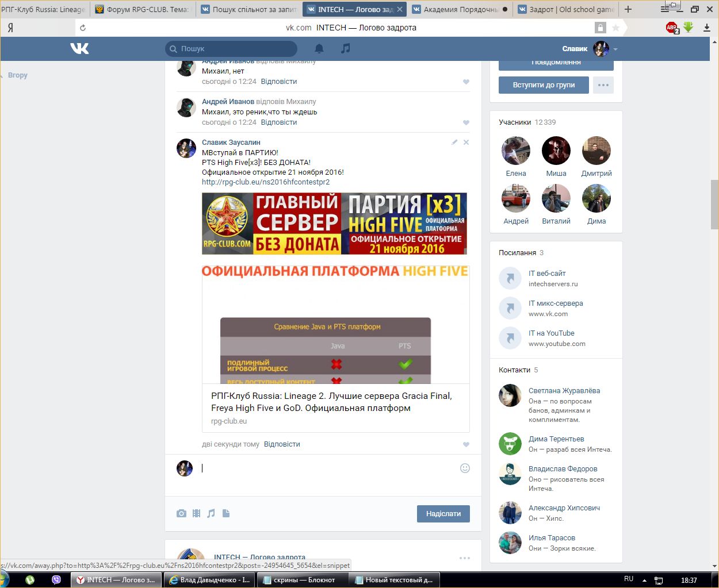Open the music note icon in header
Screen dimensions: 719x588
pyautogui.click(x=345, y=49)
